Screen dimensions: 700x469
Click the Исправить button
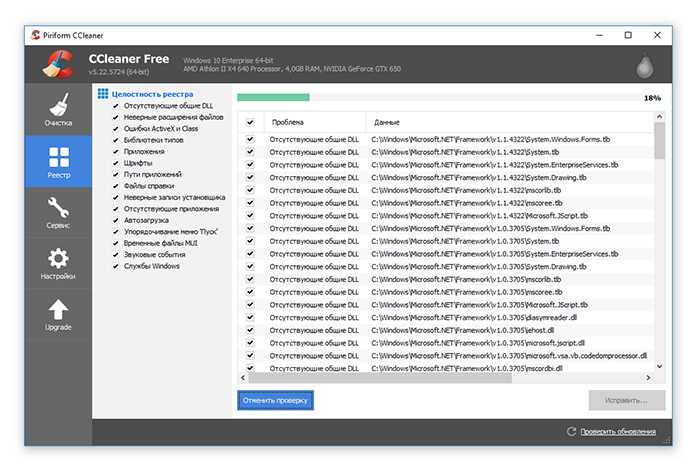tap(627, 400)
